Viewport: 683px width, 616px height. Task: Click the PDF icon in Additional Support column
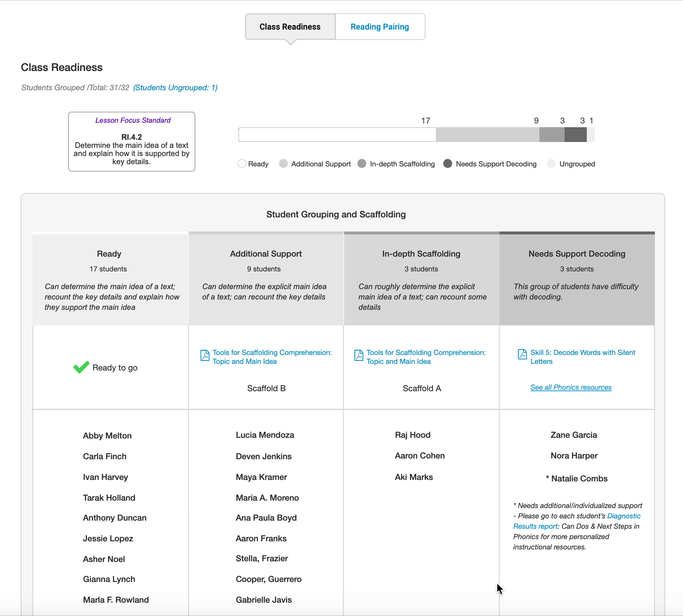coord(205,355)
